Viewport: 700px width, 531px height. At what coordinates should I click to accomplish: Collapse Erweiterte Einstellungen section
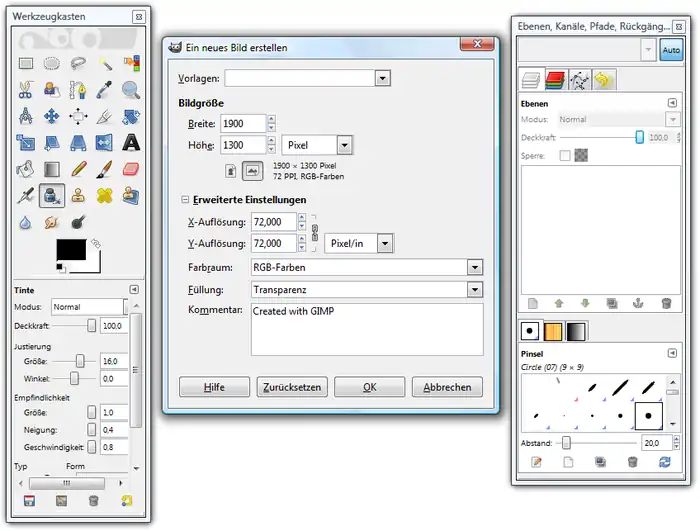click(185, 200)
